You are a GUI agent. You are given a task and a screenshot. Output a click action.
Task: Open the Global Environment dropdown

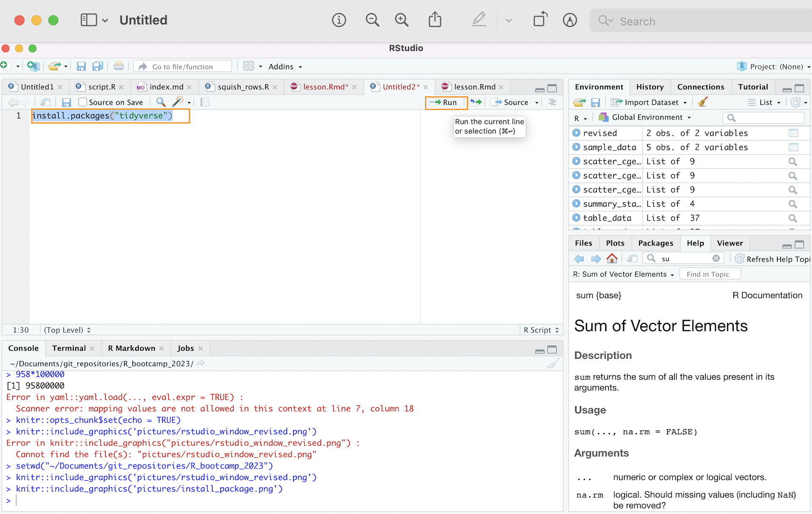point(645,117)
